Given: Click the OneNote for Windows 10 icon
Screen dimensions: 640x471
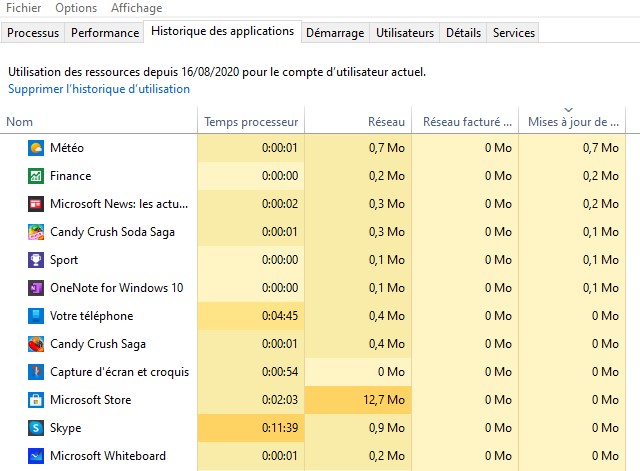Looking at the screenshot, I should tap(36, 288).
